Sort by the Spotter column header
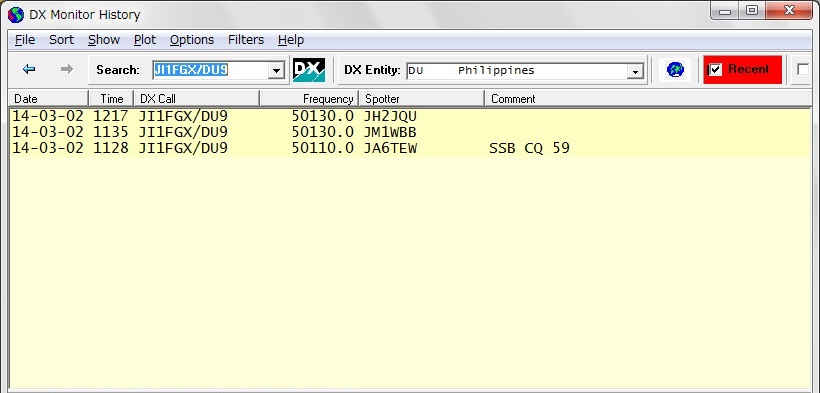820x393 pixels. pyautogui.click(x=422, y=98)
